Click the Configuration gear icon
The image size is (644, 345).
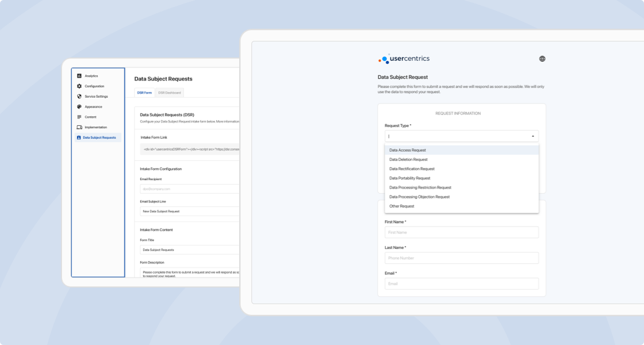point(79,86)
